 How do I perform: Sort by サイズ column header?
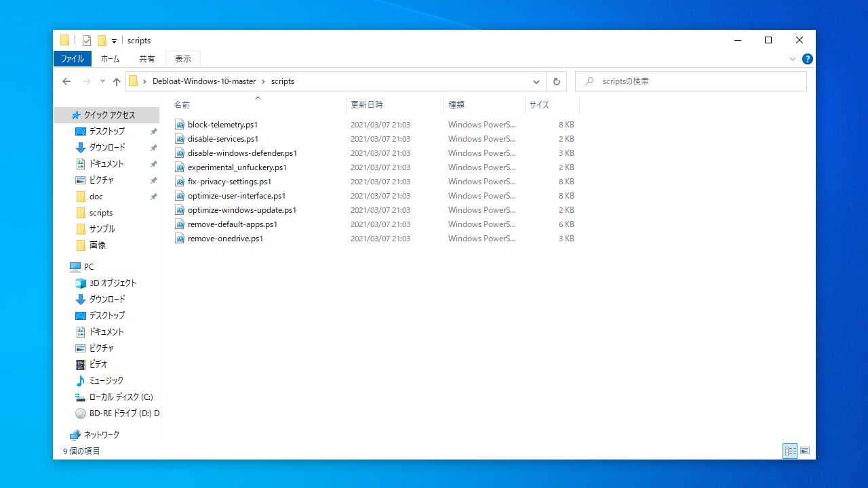(x=552, y=105)
